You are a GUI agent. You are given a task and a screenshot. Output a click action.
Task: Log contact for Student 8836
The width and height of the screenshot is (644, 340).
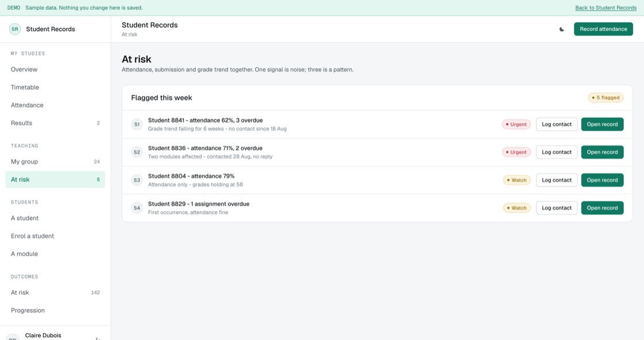557,152
